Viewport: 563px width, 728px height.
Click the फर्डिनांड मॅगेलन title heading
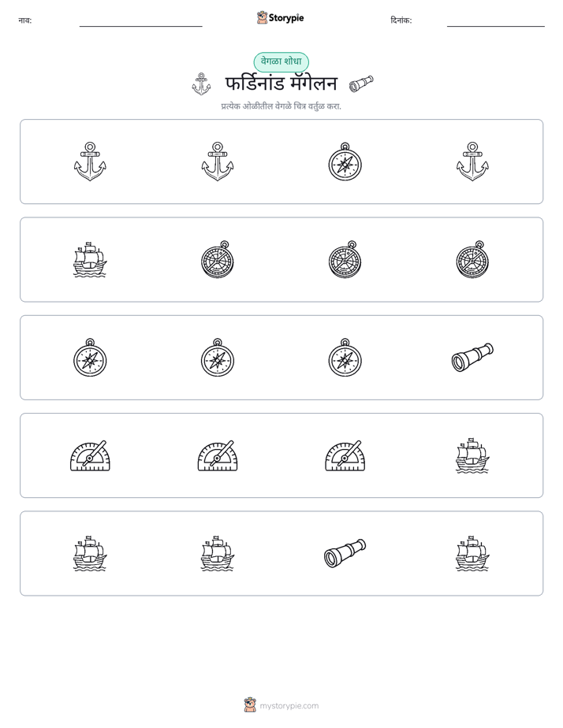(281, 84)
